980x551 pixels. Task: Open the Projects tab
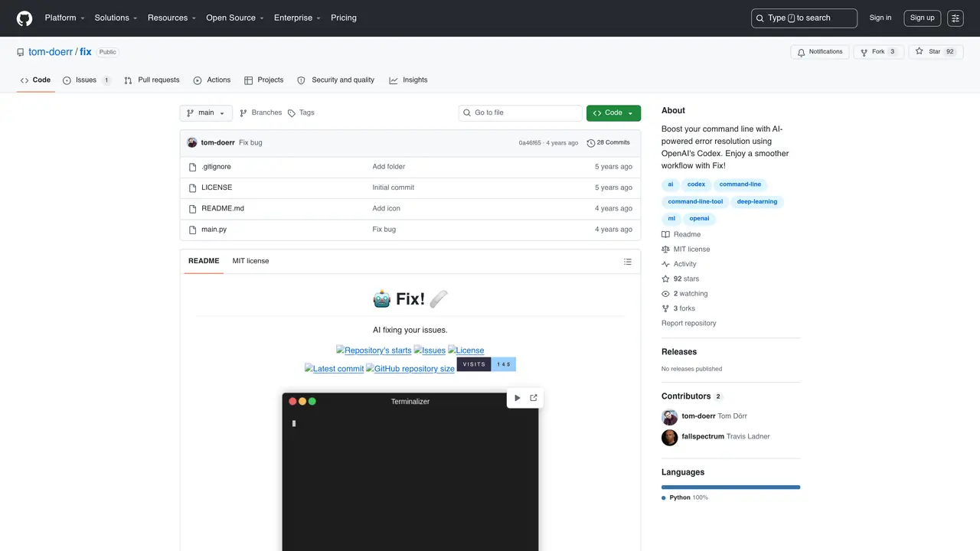263,80
